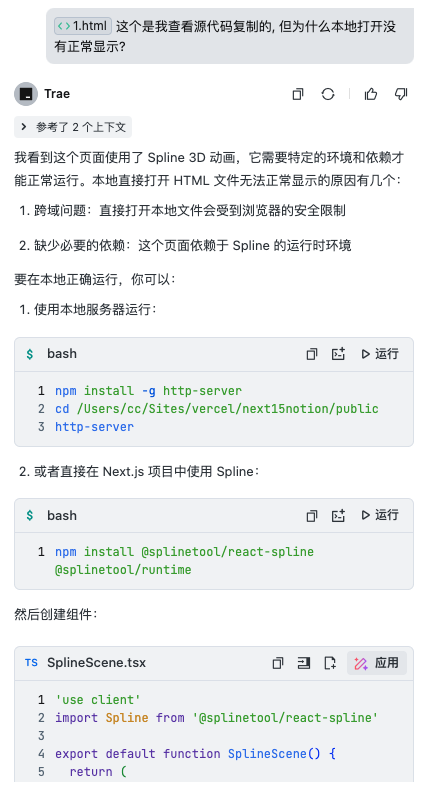Run the http-server bash commands
The image size is (423, 786).
380,354
